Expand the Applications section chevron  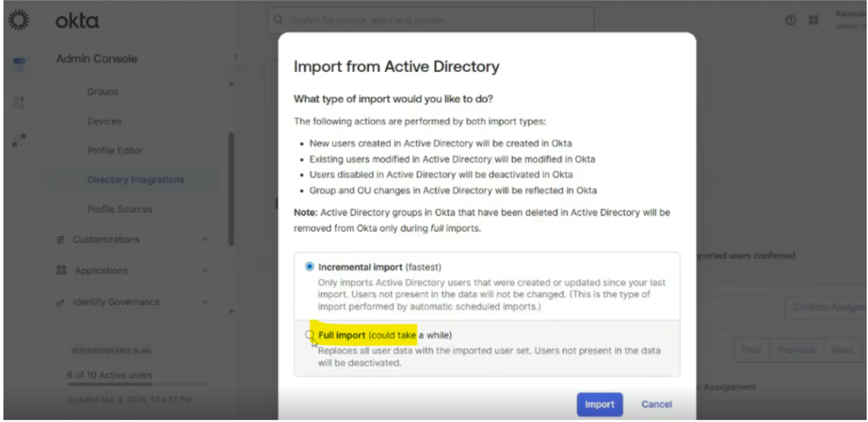pyautogui.click(x=205, y=271)
